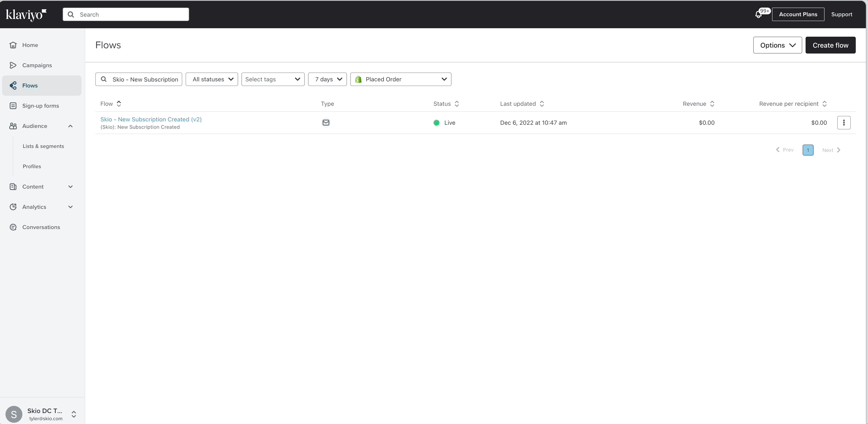Sort flows by Status column arrows
Image resolution: width=868 pixels, height=424 pixels.
(457, 104)
